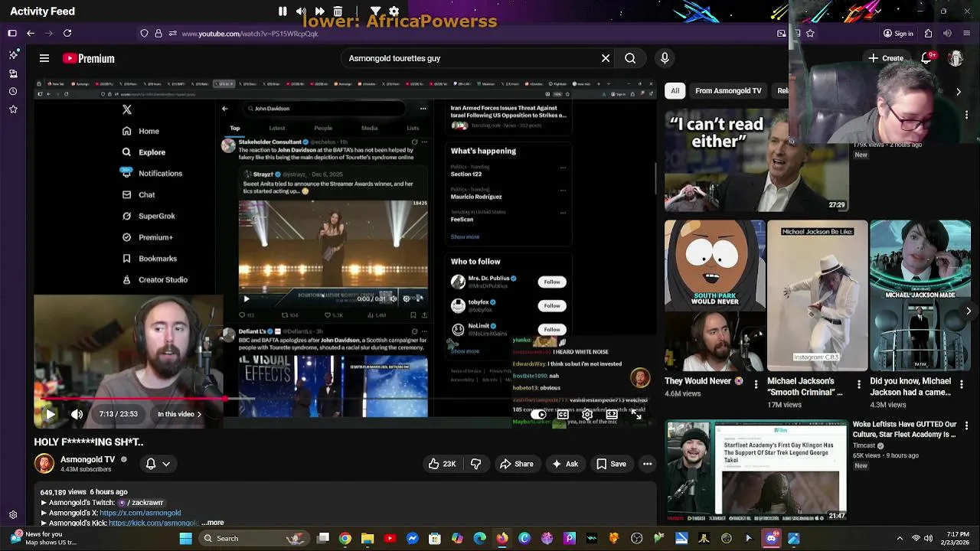Screen dimensions: 980x551
Task: Play the video with the player play button
Action: pos(50,414)
